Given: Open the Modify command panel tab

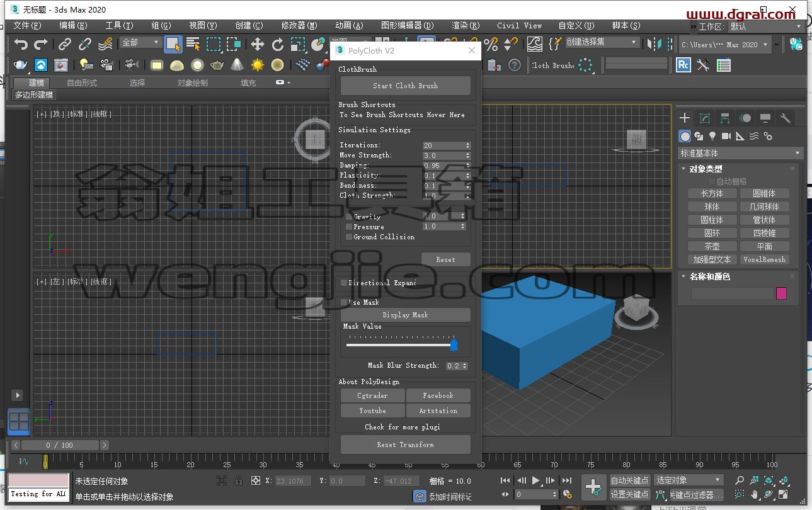Looking at the screenshot, I should click(705, 118).
